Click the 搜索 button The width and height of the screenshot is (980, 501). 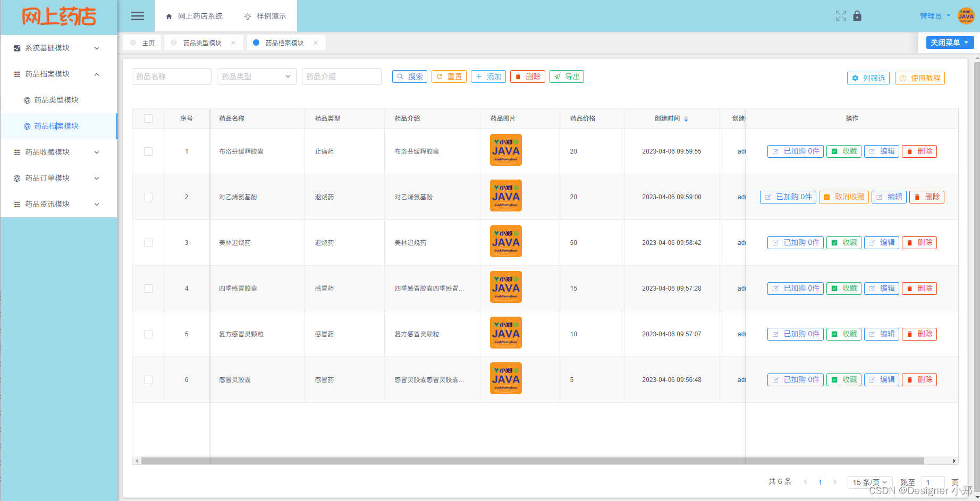coord(410,77)
